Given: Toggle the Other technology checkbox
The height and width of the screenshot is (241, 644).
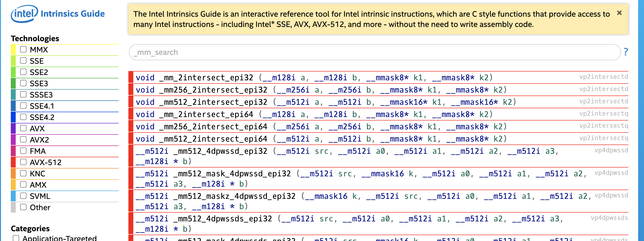Looking at the screenshot, I should (23, 207).
